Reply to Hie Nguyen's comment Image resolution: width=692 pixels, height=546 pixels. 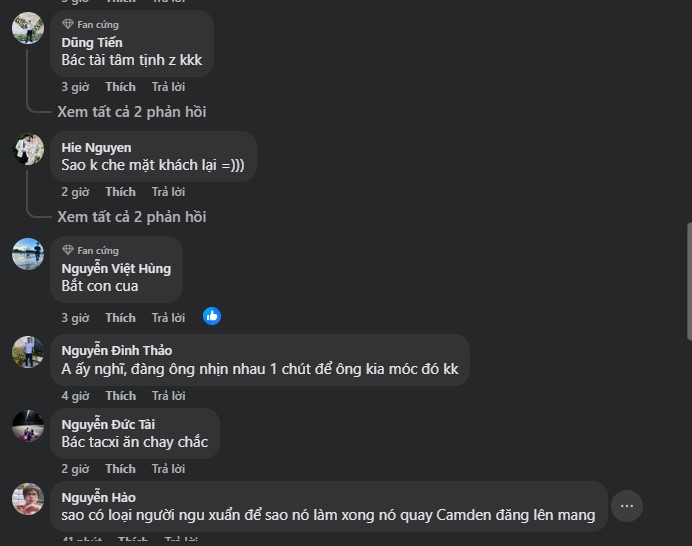[168, 192]
